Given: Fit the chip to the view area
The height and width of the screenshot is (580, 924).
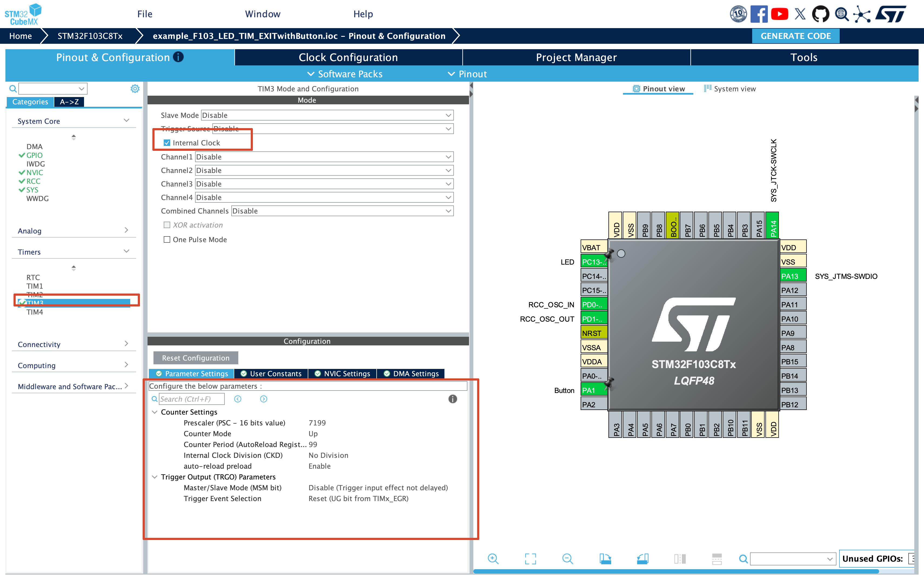Looking at the screenshot, I should 530,559.
